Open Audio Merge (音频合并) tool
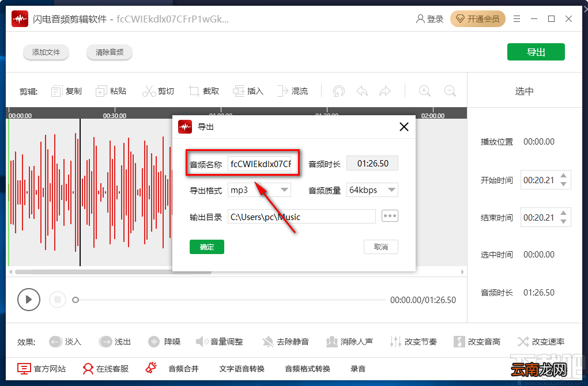 click(183, 369)
